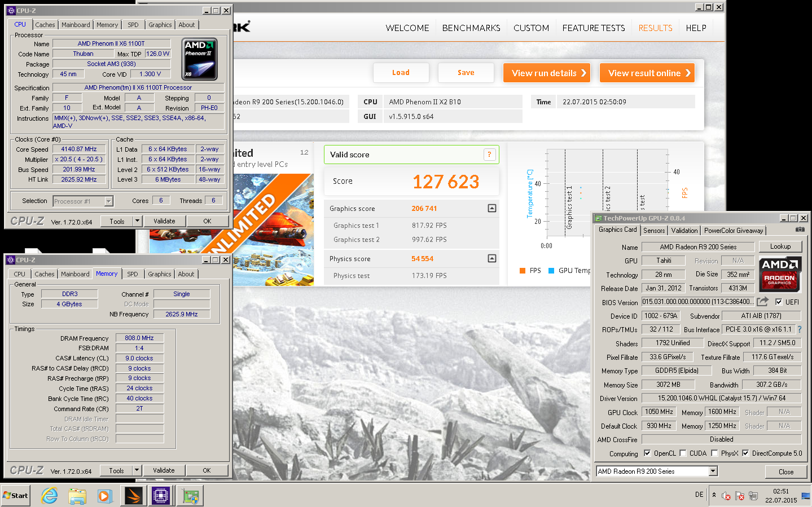Open the Validation tab in GPU-Z
Image resolution: width=812 pixels, height=507 pixels.
(x=684, y=231)
